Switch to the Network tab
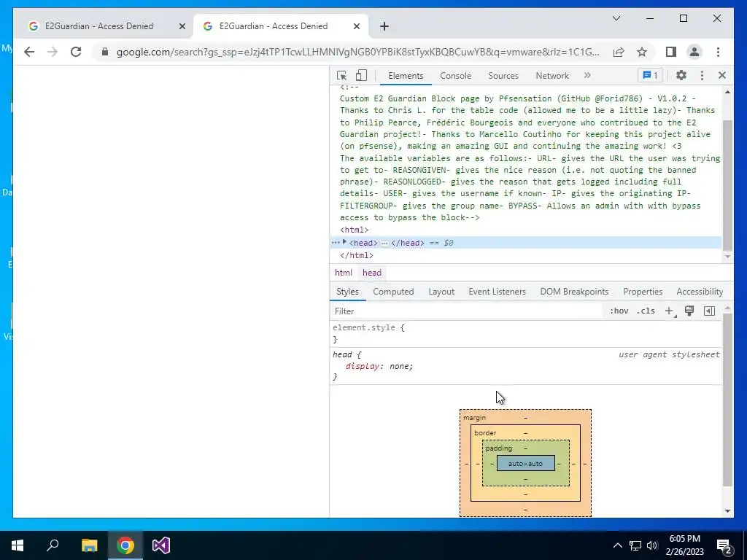747x560 pixels. (x=552, y=76)
